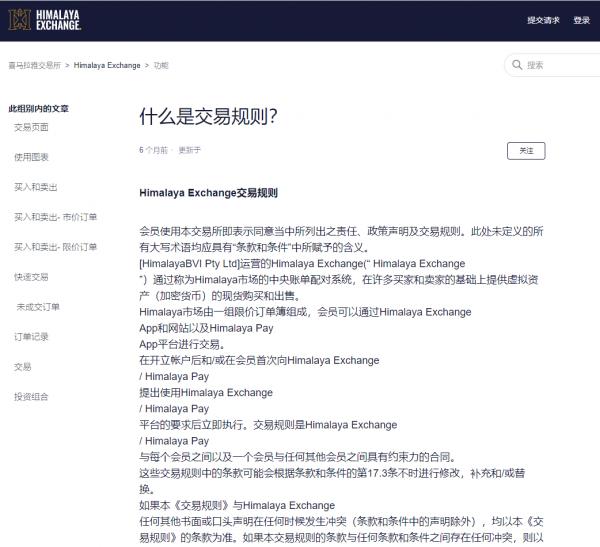
Task: Open 买入和卖出- 市价订单 article
Action: [55, 217]
